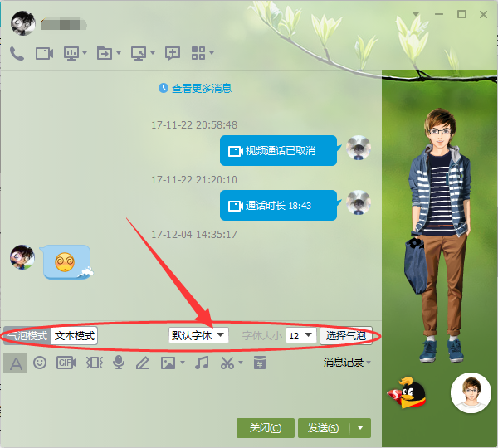Click the dizzy emoji message bubble

[x=66, y=262]
